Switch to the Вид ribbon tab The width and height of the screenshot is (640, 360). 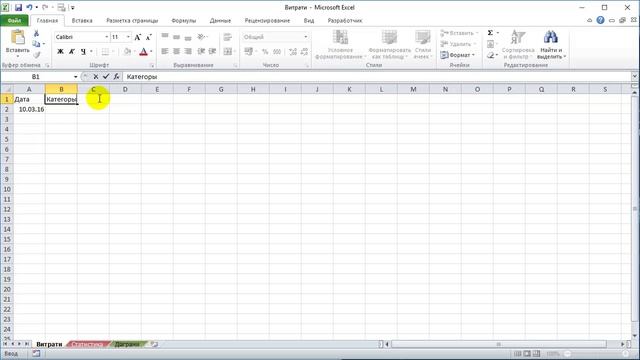pyautogui.click(x=309, y=20)
